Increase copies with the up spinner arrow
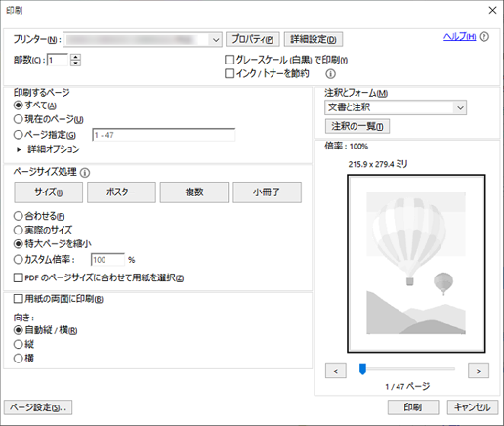This screenshot has width=504, height=426. click(75, 57)
